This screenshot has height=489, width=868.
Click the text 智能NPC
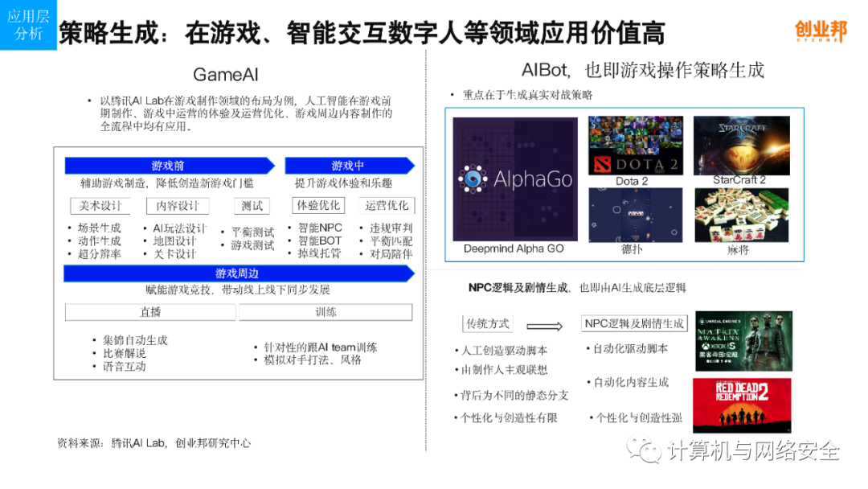[x=320, y=228]
